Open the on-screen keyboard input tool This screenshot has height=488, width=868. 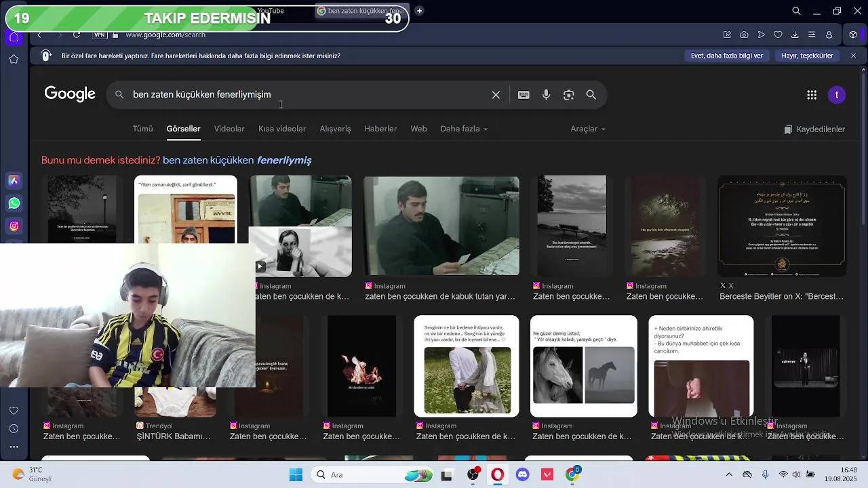pyautogui.click(x=524, y=95)
